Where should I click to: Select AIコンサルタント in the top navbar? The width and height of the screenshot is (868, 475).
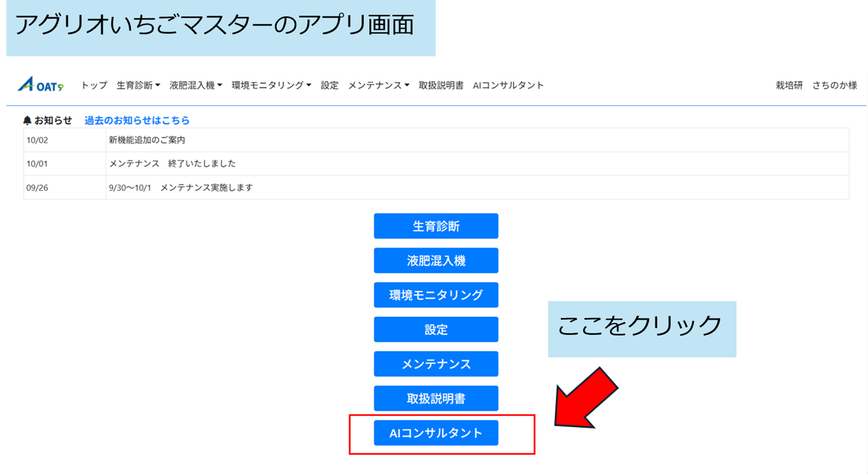[508, 85]
